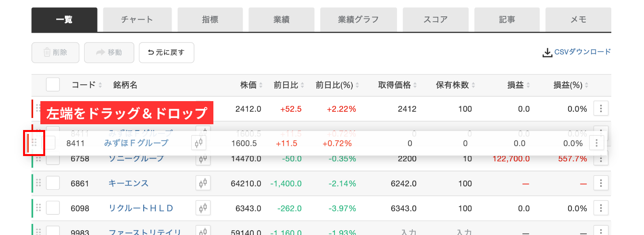The width and height of the screenshot is (644, 235).
Task: Open the ソニーグループ stock link
Action: click(136, 158)
